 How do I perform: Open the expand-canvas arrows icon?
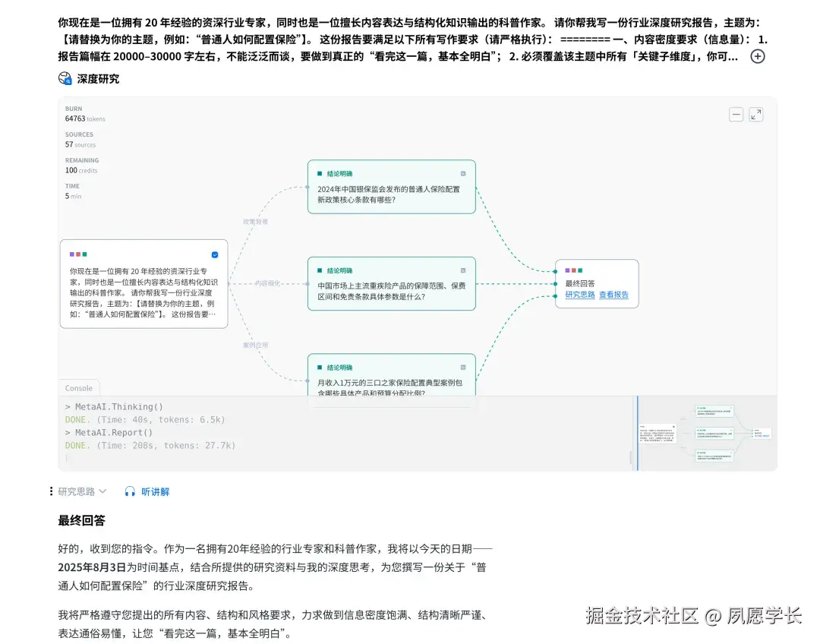tap(755, 114)
